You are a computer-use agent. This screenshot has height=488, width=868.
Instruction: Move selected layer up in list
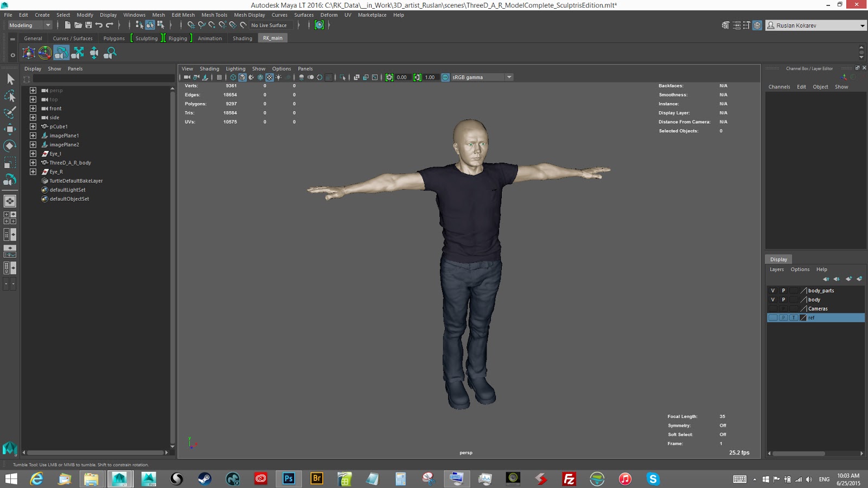[826, 279]
